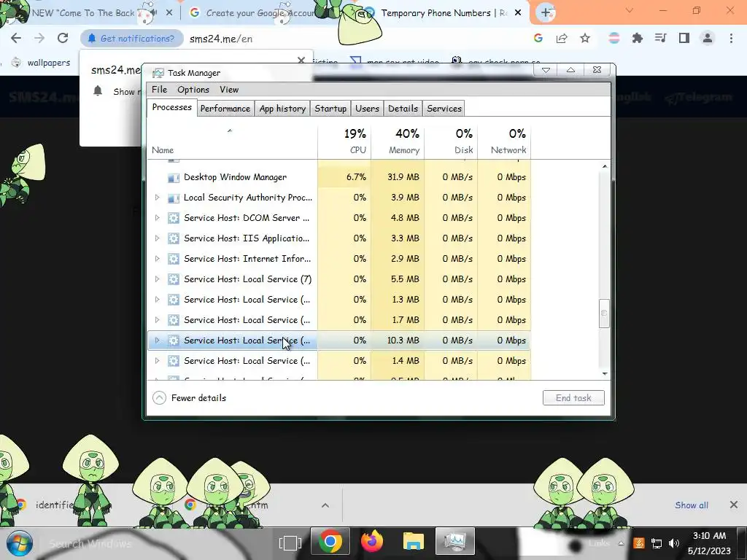Expand Service Host: IIS Application row
747x560 pixels.
[x=158, y=238]
